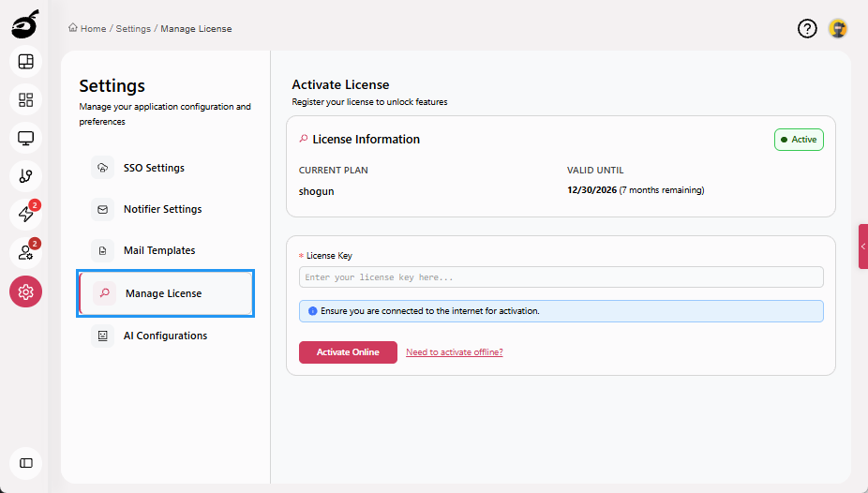Image resolution: width=868 pixels, height=493 pixels.
Task: Open the user management icon with badge
Action: click(x=25, y=252)
